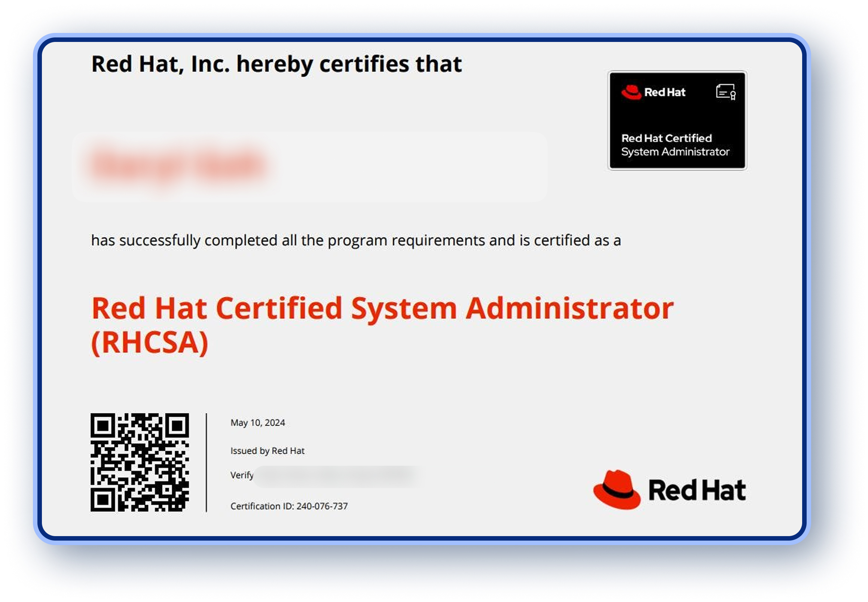
Task: Click 'Certification ID: 240-076-737'
Action: point(289,506)
